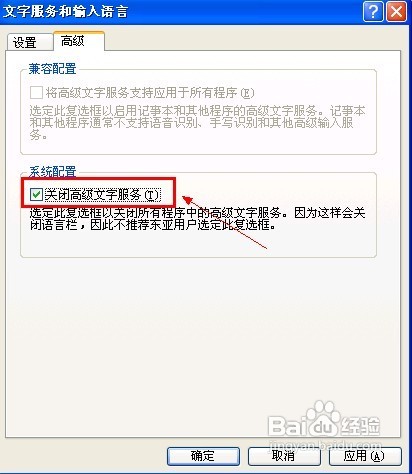Viewport: 412px width, 474px height.
Task: Click the 系统配置 group heading
Action: (x=52, y=172)
